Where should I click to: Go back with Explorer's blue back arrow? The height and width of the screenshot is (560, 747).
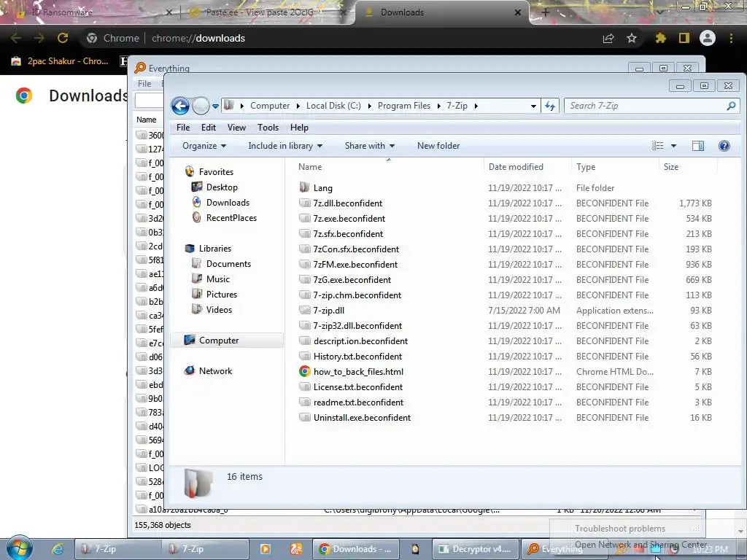click(x=181, y=106)
